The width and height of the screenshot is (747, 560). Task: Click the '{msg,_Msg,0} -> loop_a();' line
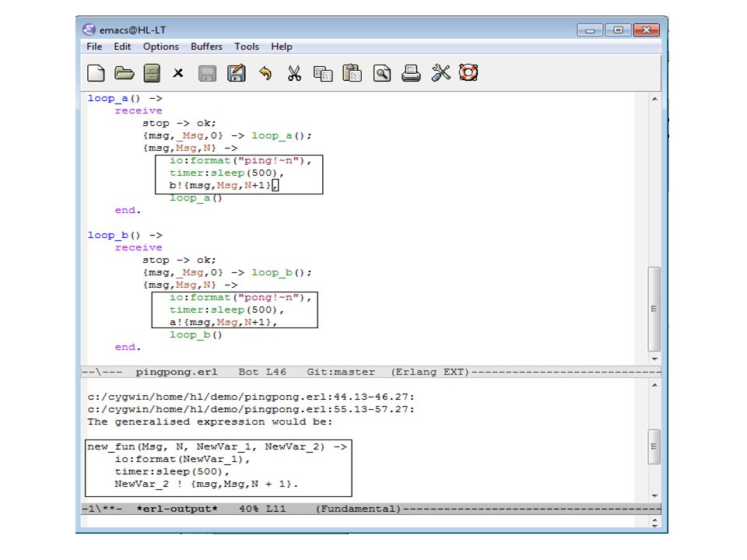[x=227, y=135]
